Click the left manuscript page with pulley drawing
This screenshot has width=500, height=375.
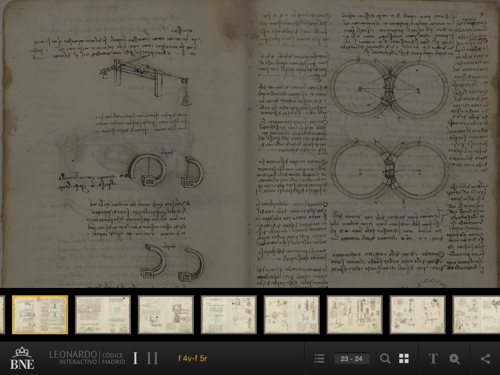click(127, 144)
